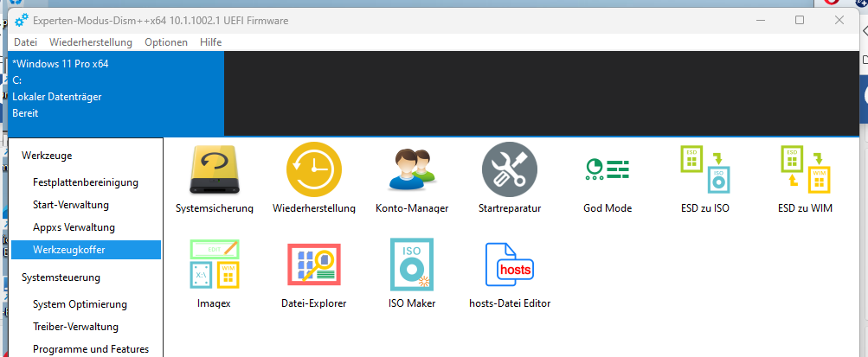The image size is (868, 357).
Task: Open the Optionen menu
Action: click(x=166, y=42)
